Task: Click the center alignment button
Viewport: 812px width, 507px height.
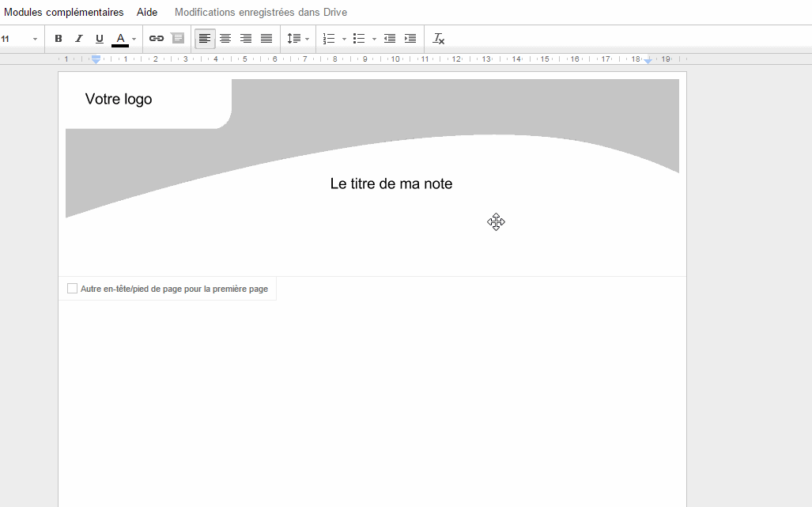Action: tap(225, 38)
